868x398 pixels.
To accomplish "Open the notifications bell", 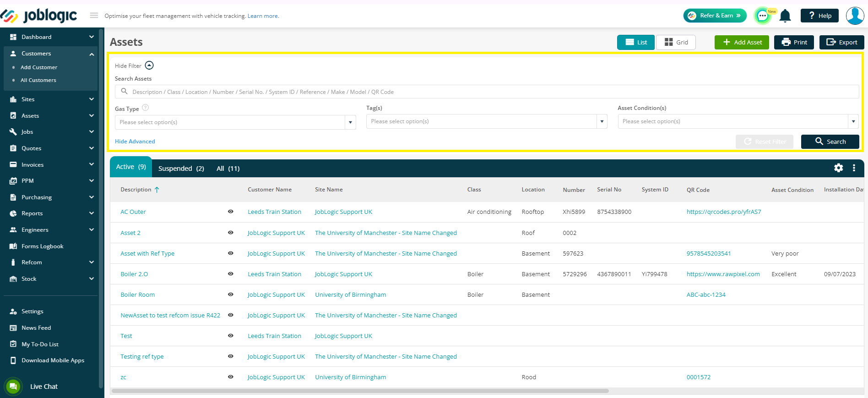I will (x=785, y=16).
